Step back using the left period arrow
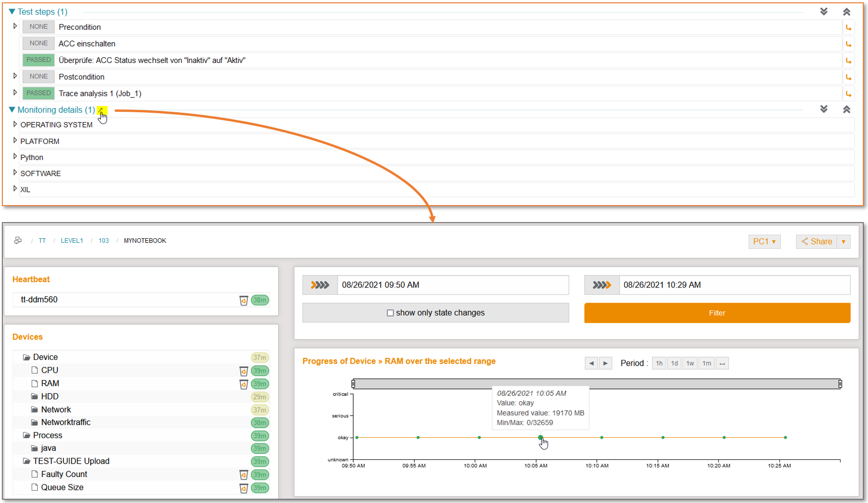The width and height of the screenshot is (868, 503). click(x=591, y=363)
